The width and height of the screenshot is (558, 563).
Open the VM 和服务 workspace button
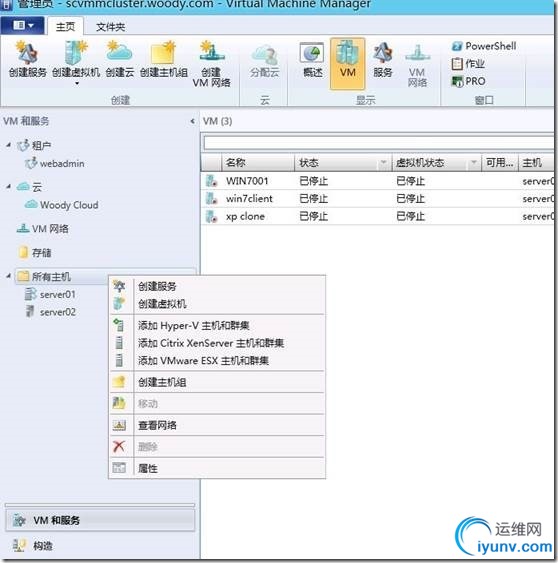[x=100, y=520]
